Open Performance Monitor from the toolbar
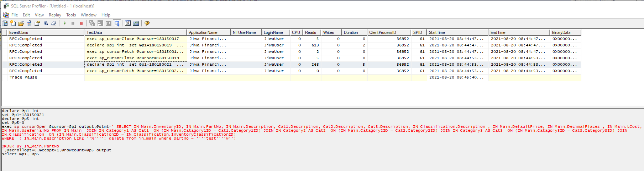Image resolution: width=644 pixels, height=171 pixels. coord(136,23)
